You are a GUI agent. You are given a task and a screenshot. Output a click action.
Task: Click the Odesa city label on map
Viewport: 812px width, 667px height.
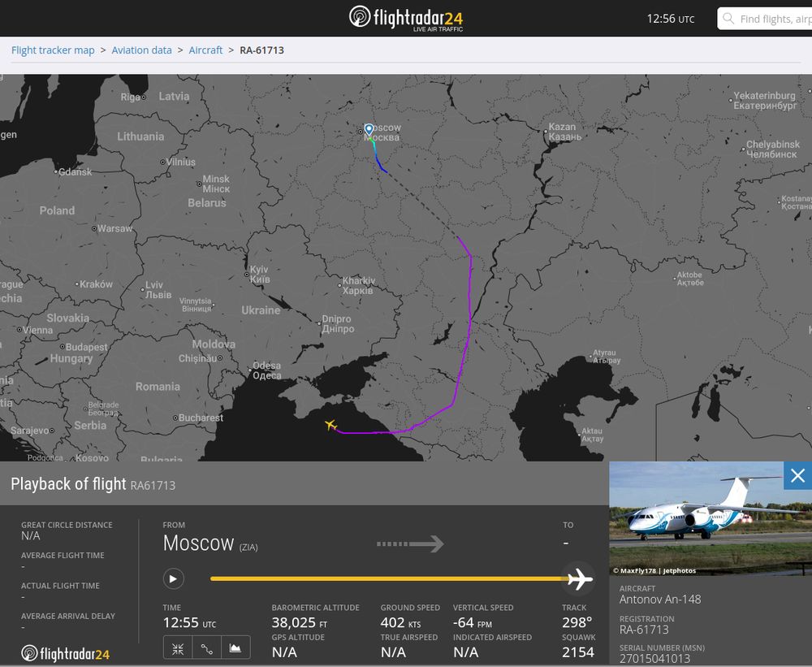[x=266, y=370]
